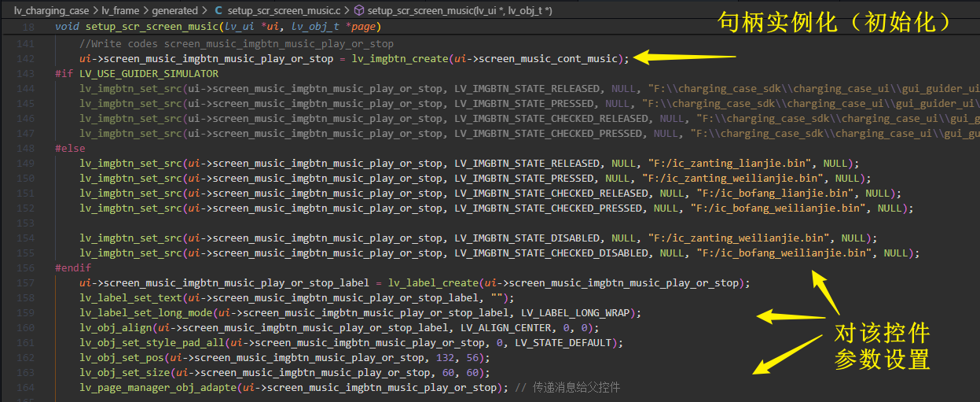The image size is (980, 402).
Task: Click the "// 传递消息给父控件" comment
Action: (x=567, y=387)
